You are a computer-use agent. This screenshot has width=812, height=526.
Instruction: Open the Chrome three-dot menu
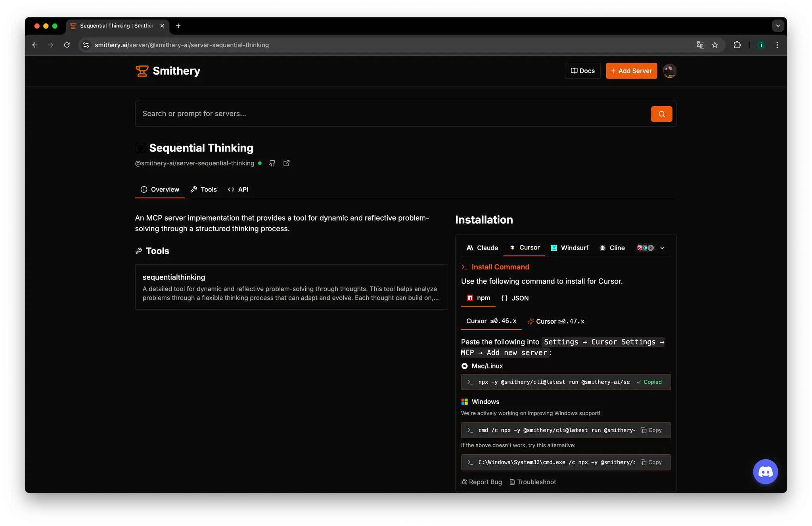pos(777,45)
